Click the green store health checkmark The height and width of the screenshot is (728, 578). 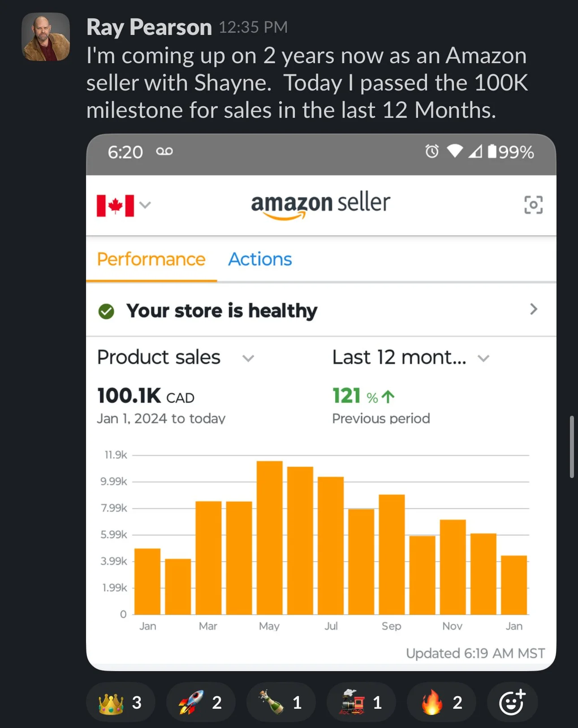click(x=106, y=311)
